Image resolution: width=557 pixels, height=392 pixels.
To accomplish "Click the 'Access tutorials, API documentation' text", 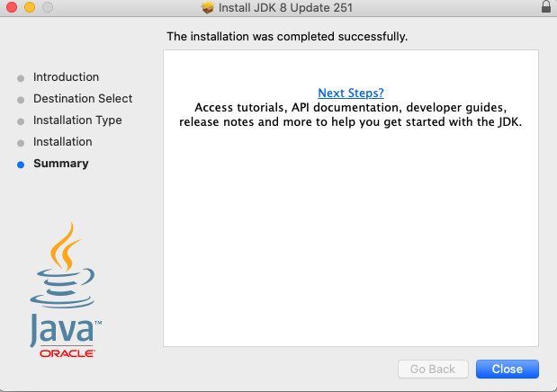I will pos(351,115).
